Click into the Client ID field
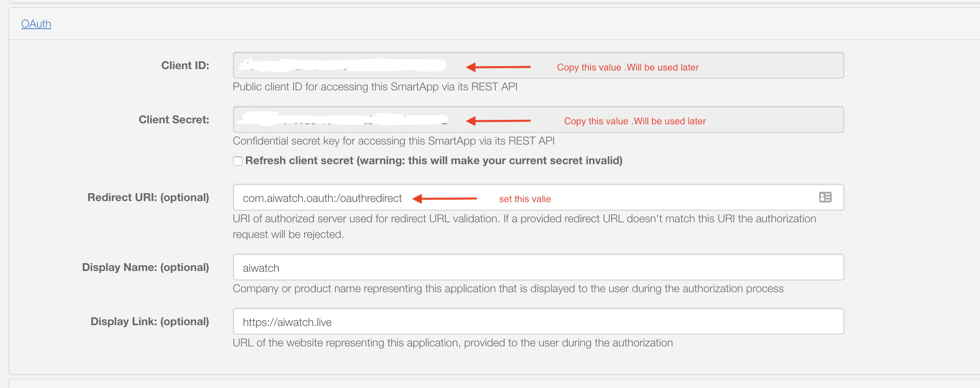 click(x=537, y=65)
